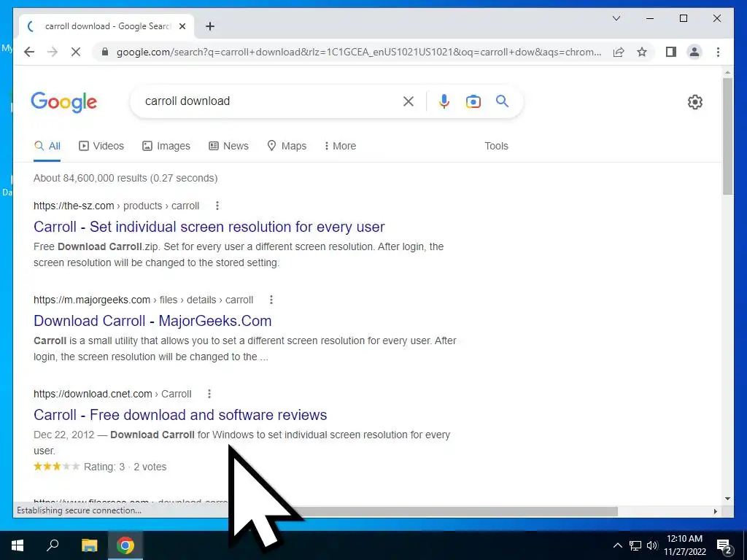
Task: Open the network status tray icon
Action: tap(635, 545)
